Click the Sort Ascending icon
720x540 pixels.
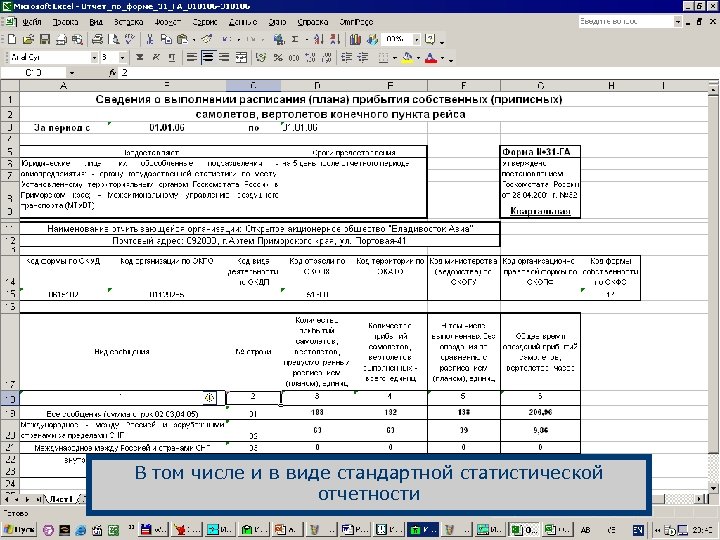click(318, 39)
